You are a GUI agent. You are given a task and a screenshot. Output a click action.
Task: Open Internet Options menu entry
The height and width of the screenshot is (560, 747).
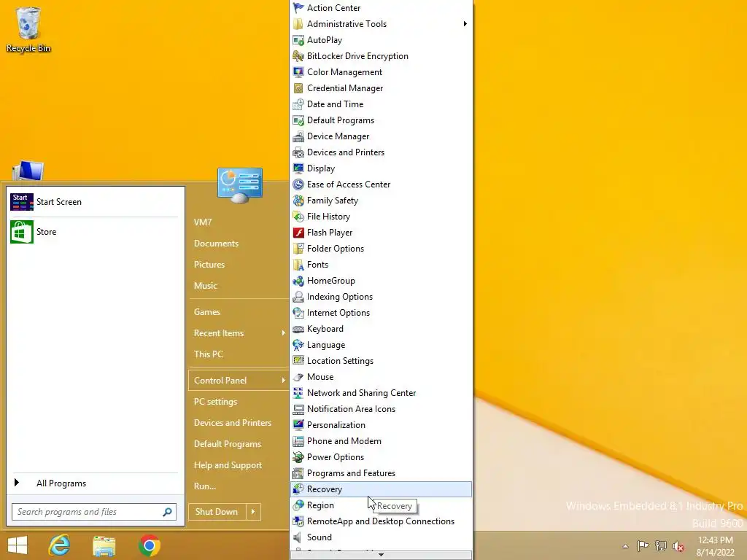[x=381, y=313]
